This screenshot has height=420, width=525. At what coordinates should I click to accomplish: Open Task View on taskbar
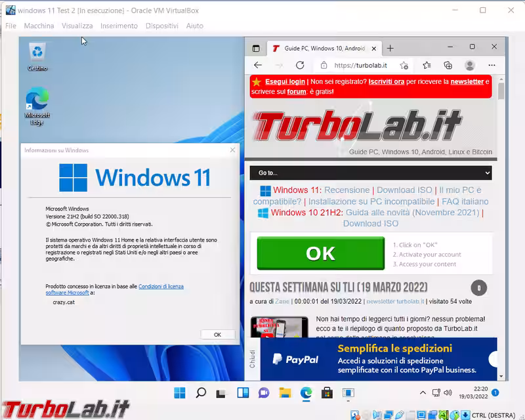click(220, 394)
